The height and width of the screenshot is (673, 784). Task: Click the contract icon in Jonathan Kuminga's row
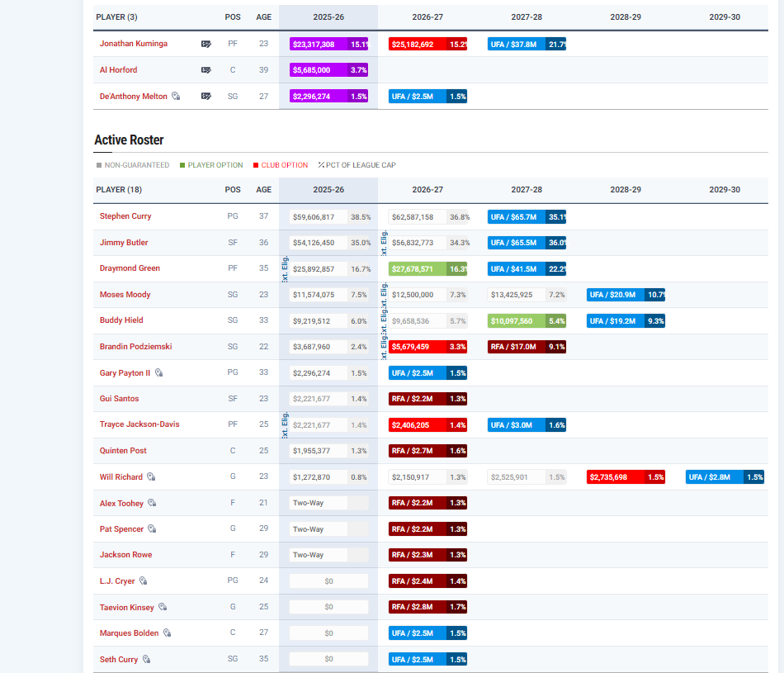point(206,44)
